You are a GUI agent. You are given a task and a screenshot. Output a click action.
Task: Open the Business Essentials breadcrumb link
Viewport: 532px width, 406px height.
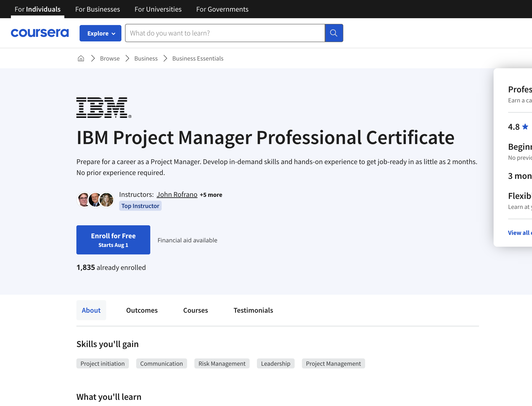(198, 58)
